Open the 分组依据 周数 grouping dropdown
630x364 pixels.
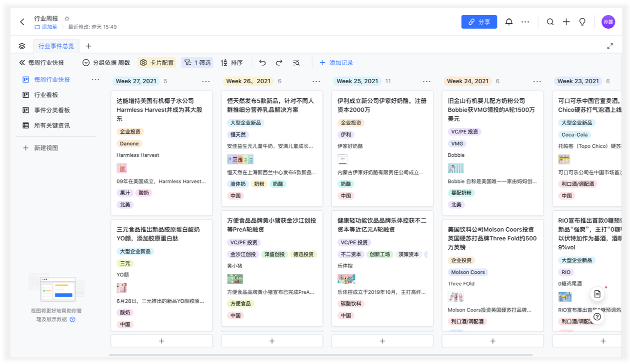(x=106, y=63)
